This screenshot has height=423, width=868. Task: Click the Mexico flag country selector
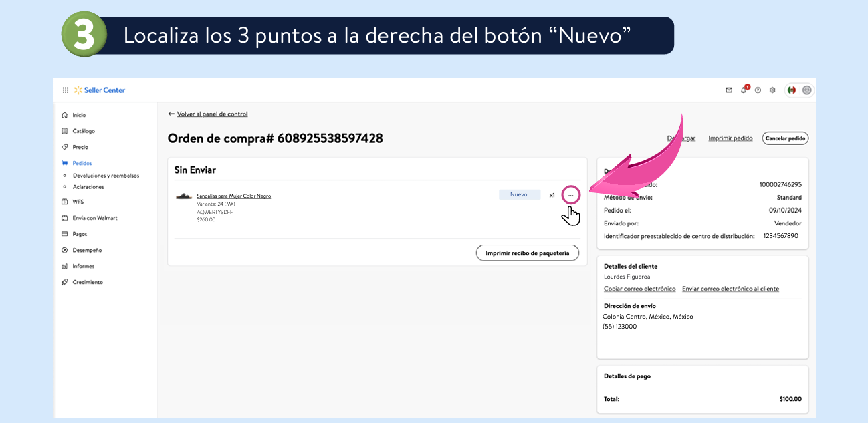coord(792,90)
